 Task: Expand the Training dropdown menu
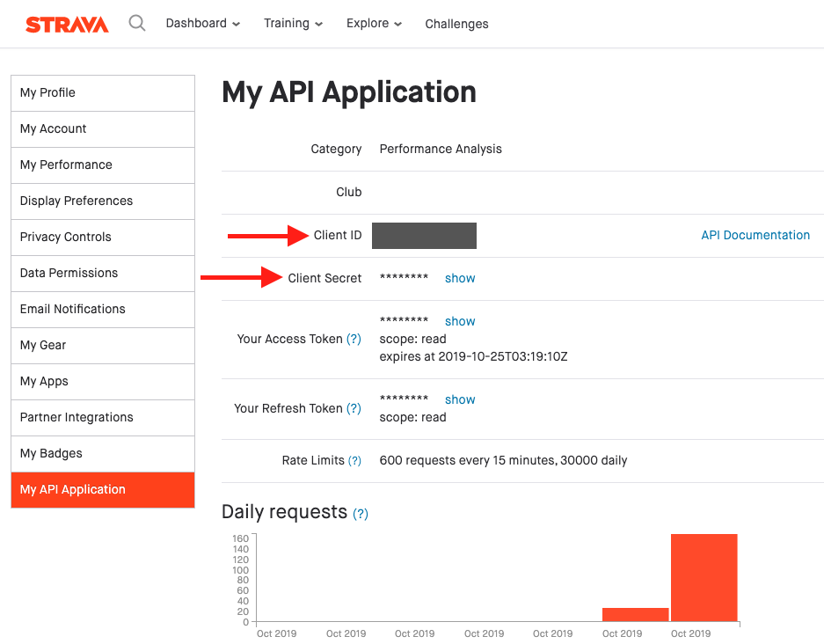[293, 23]
